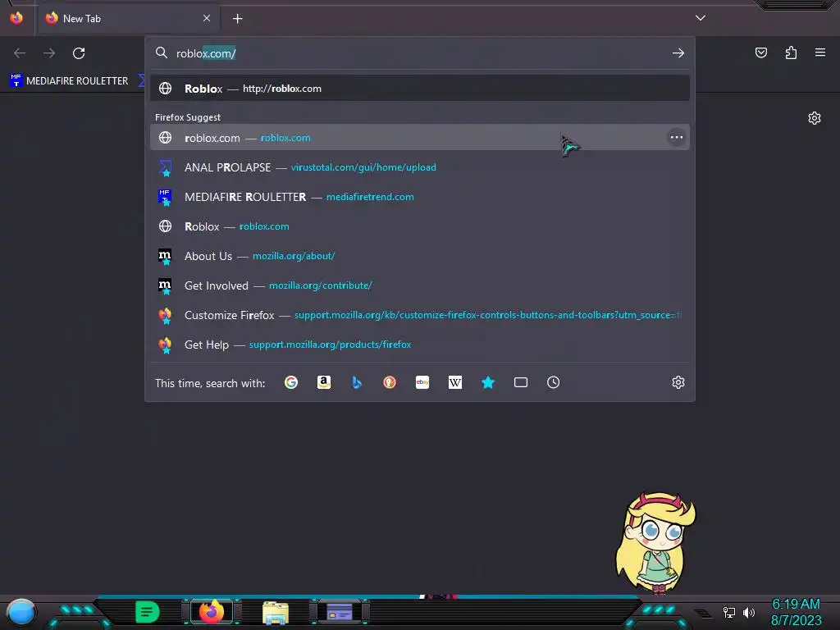
Task: Open the list all tabs chevron
Action: tap(701, 18)
